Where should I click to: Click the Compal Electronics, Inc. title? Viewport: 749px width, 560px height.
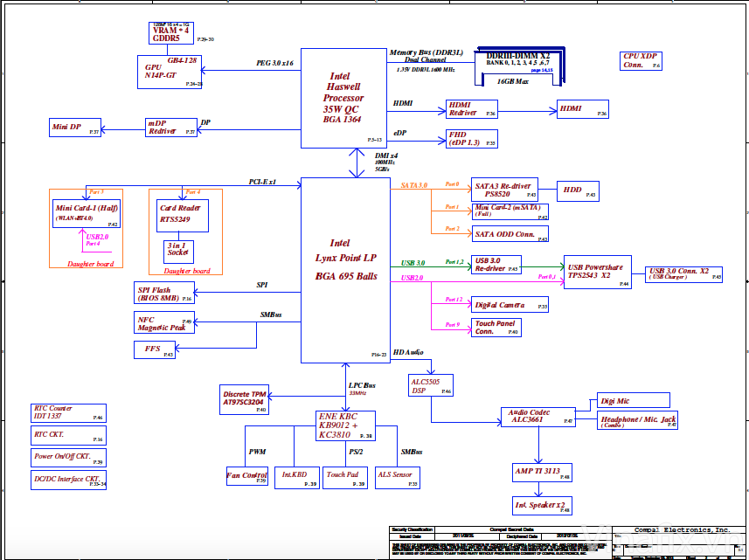pos(682,530)
